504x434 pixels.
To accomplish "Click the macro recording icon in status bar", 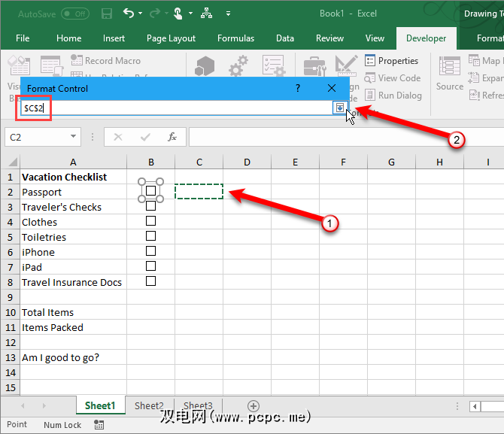I will click(99, 425).
